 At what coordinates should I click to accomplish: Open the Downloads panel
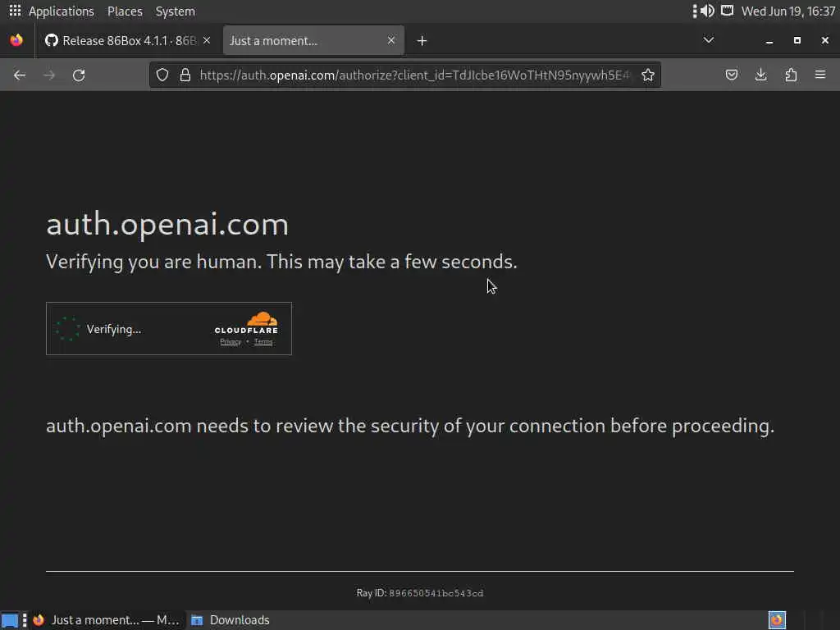[x=760, y=75]
